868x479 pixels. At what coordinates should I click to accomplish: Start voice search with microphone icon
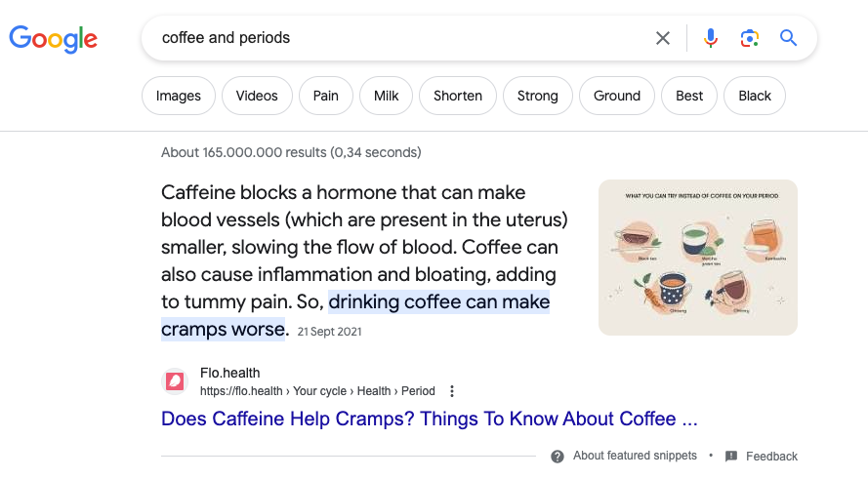click(x=710, y=38)
